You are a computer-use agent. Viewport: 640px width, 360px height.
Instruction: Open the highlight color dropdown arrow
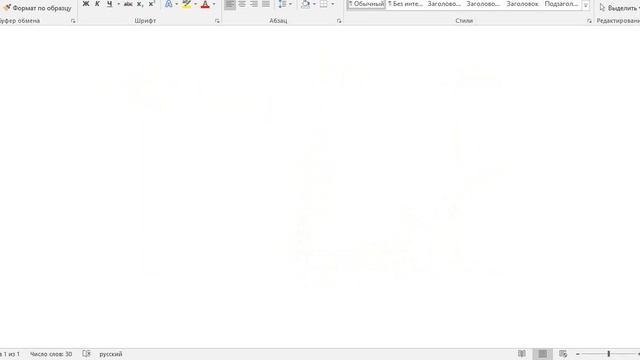pos(196,4)
